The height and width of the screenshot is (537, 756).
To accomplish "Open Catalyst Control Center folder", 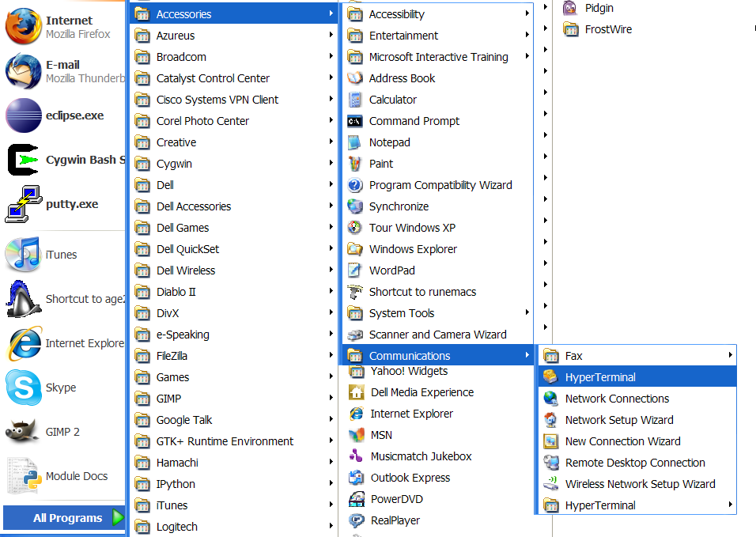I will [x=234, y=78].
